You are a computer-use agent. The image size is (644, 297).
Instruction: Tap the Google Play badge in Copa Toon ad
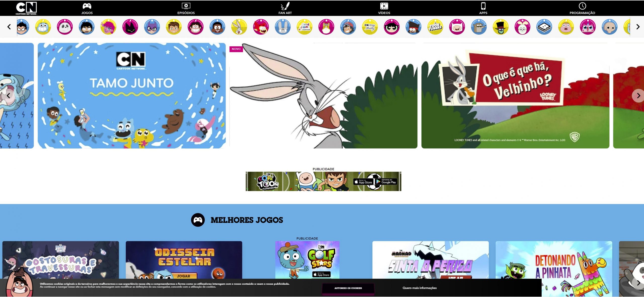(386, 182)
